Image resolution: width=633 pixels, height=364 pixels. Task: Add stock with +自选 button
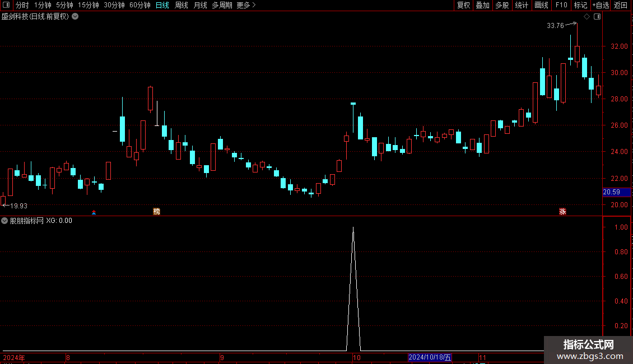point(601,5)
